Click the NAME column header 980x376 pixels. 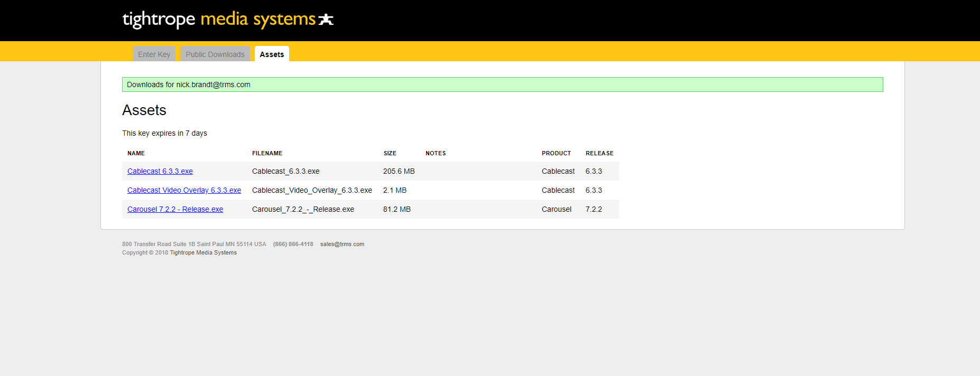point(136,153)
